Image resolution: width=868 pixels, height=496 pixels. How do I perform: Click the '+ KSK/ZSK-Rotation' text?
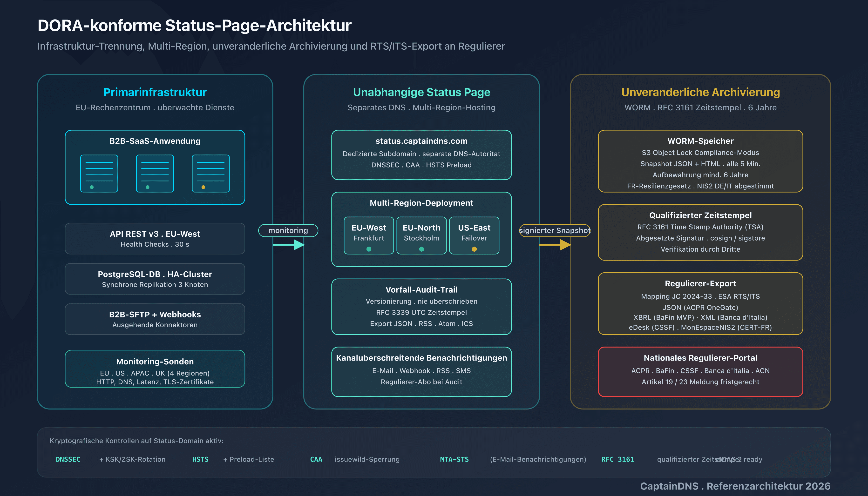132,459
